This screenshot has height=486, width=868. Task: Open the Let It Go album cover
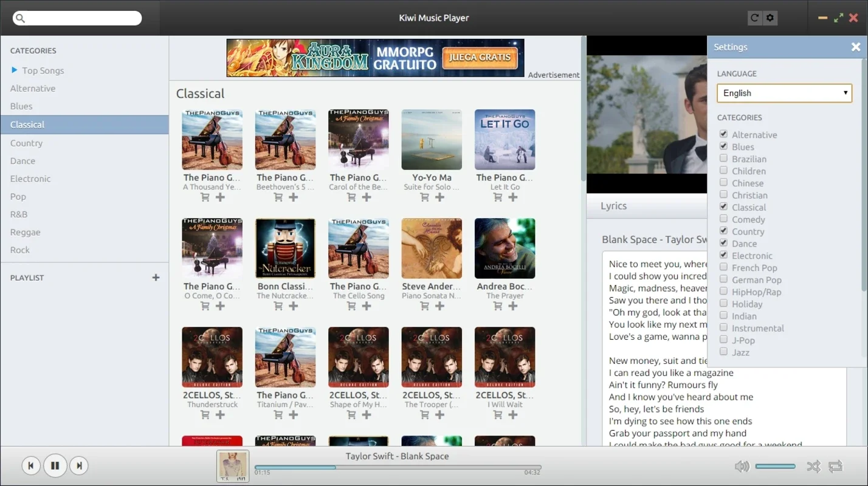pyautogui.click(x=505, y=140)
